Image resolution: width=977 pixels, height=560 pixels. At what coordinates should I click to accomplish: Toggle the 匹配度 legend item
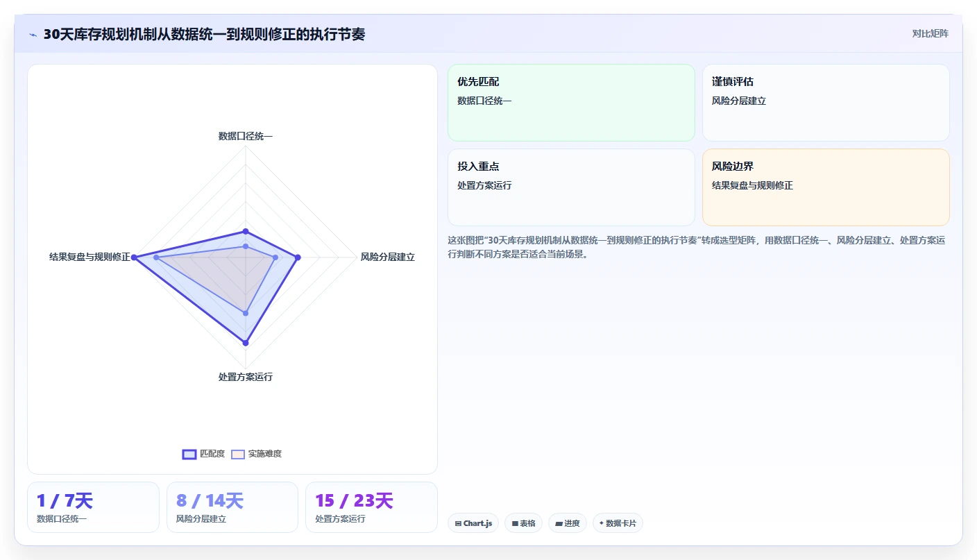203,454
